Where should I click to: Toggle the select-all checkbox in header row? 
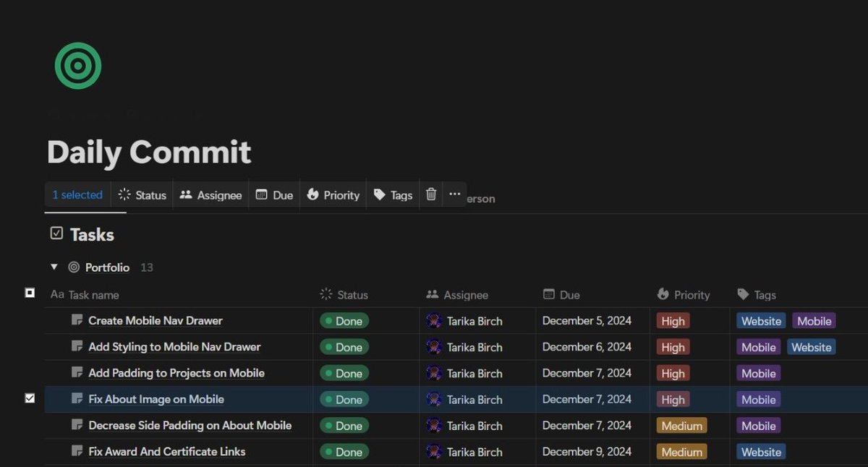[x=30, y=294]
